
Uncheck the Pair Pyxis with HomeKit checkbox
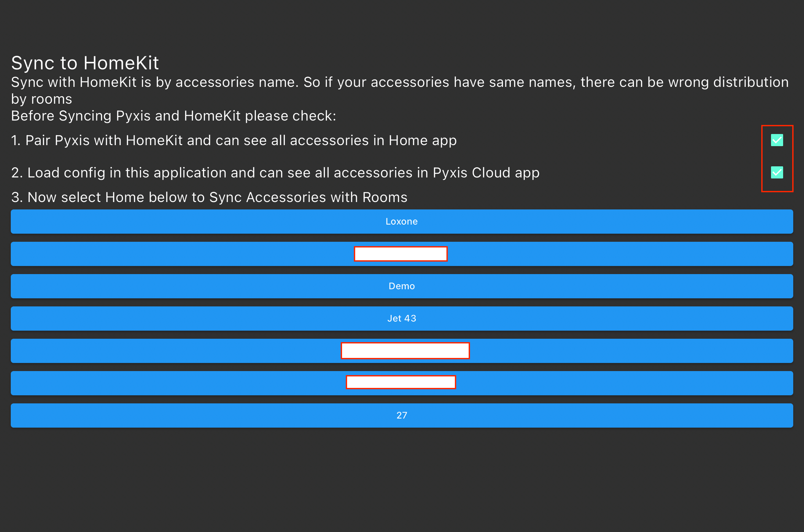pos(777,140)
